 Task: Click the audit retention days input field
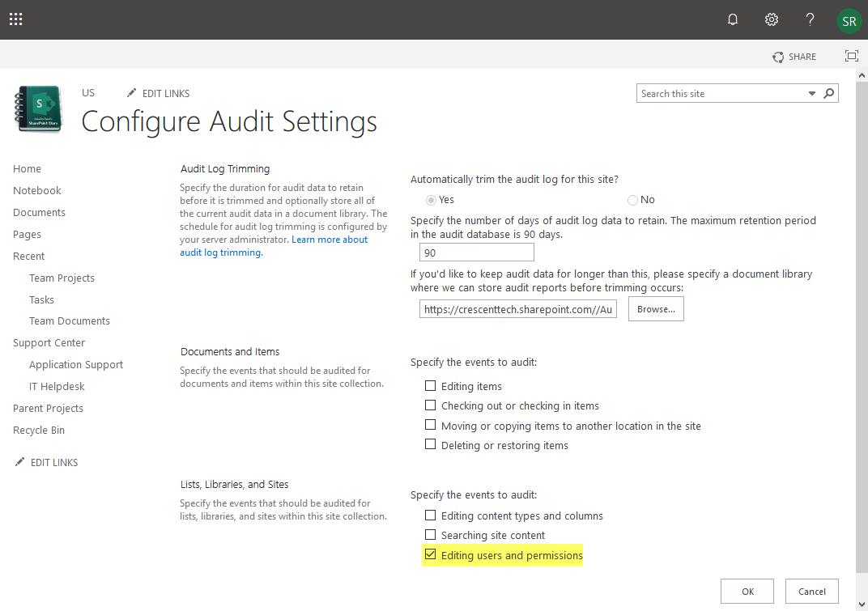(476, 252)
